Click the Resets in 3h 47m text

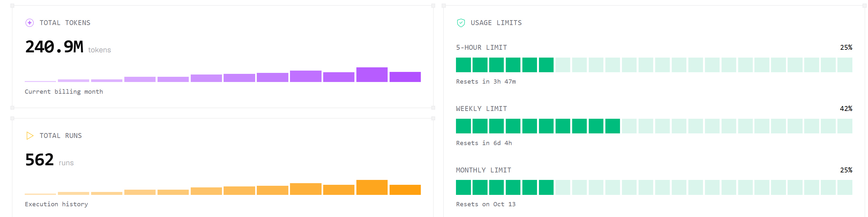[486, 82]
